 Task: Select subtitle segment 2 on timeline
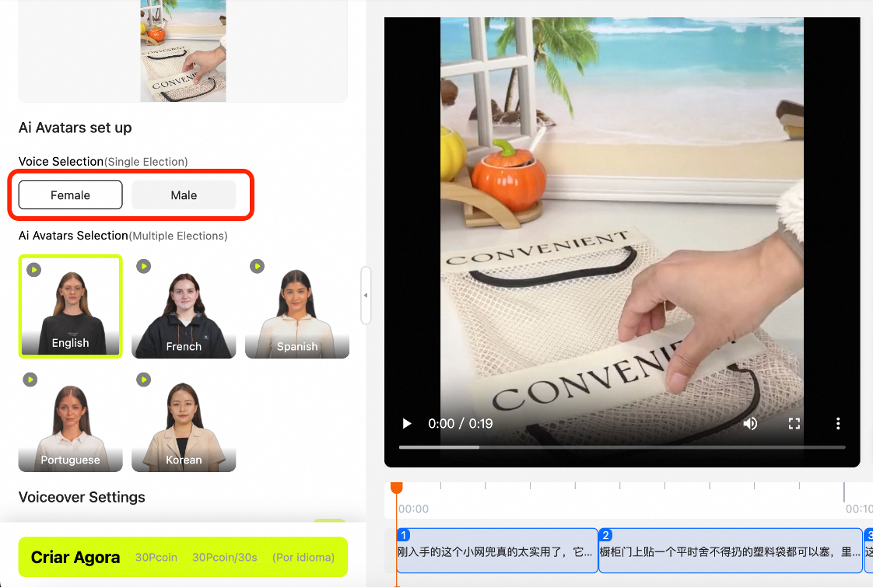(730, 551)
